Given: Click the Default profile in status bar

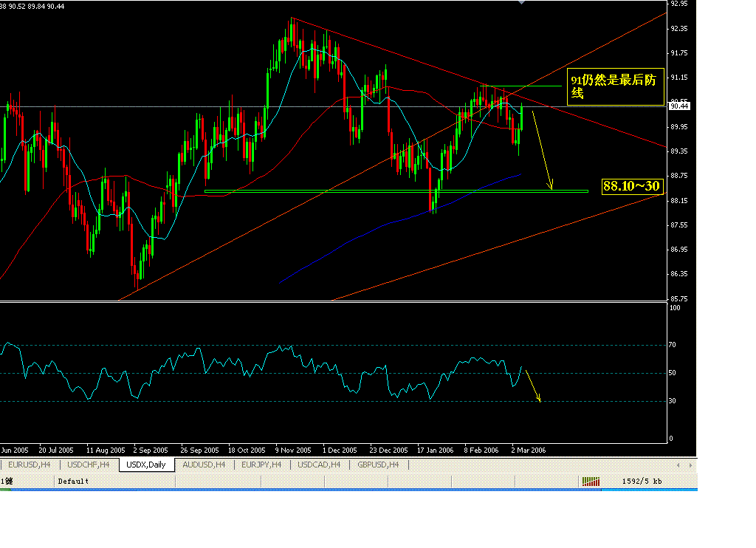Looking at the screenshot, I should pyautogui.click(x=73, y=481).
